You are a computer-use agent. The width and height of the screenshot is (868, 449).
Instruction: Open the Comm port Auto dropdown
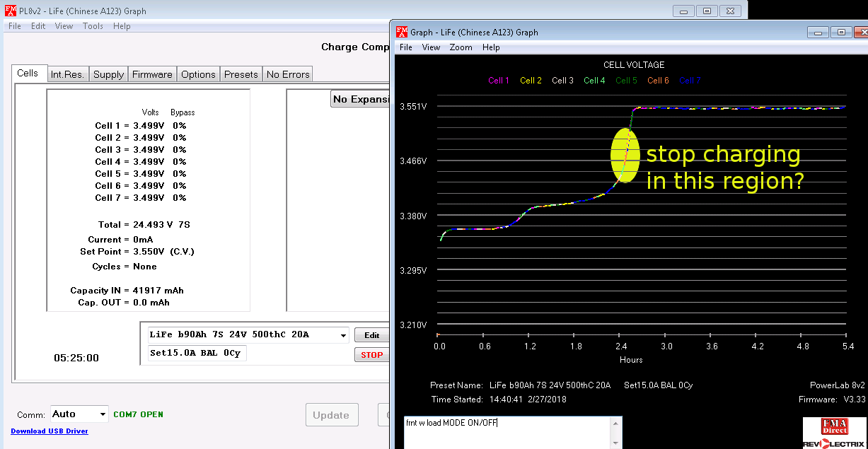tap(103, 414)
